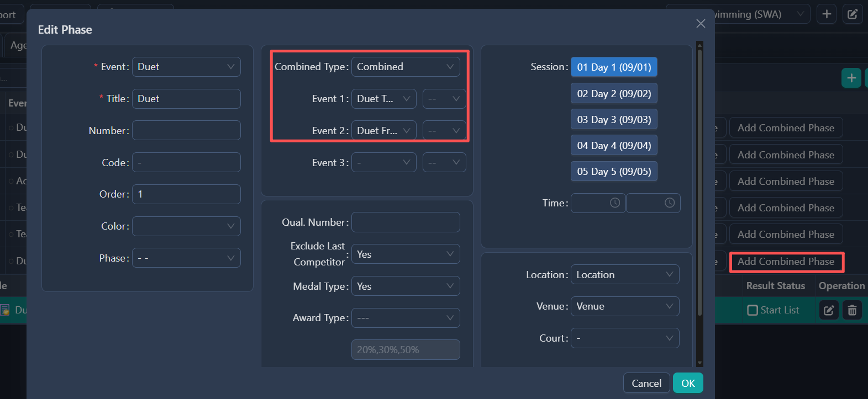The image size is (868, 399).
Task: Select session 02 Day 2 (09/02)
Action: coord(614,93)
